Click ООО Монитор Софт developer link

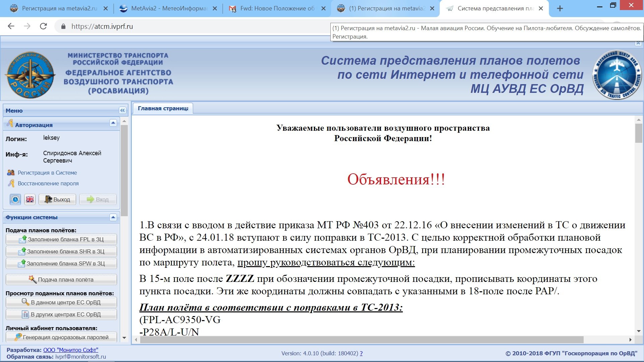71,350
